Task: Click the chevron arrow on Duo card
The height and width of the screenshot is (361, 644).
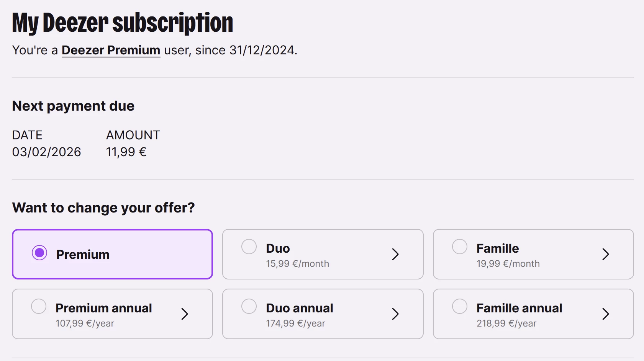Action: point(395,254)
